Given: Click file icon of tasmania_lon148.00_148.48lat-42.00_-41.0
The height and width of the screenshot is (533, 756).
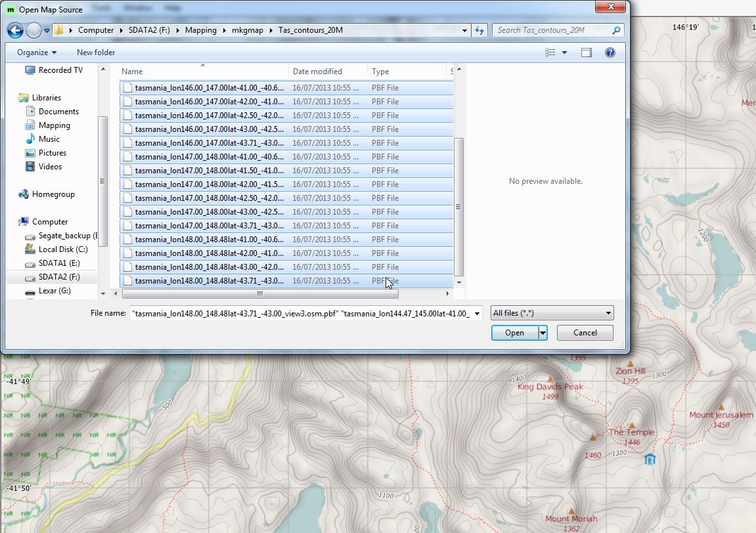Looking at the screenshot, I should coord(127,253).
